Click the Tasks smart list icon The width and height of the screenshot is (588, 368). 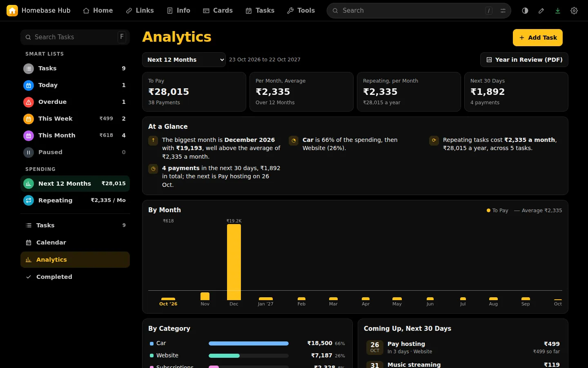[29, 69]
